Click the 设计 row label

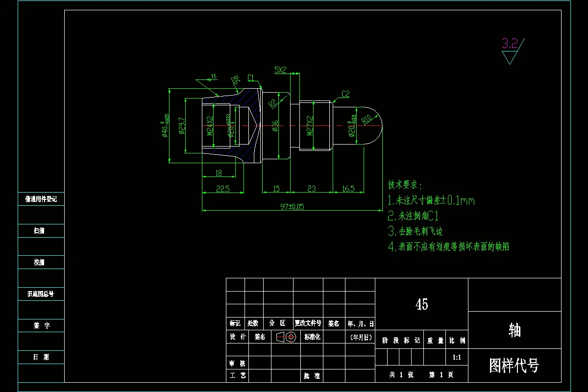[x=237, y=337]
